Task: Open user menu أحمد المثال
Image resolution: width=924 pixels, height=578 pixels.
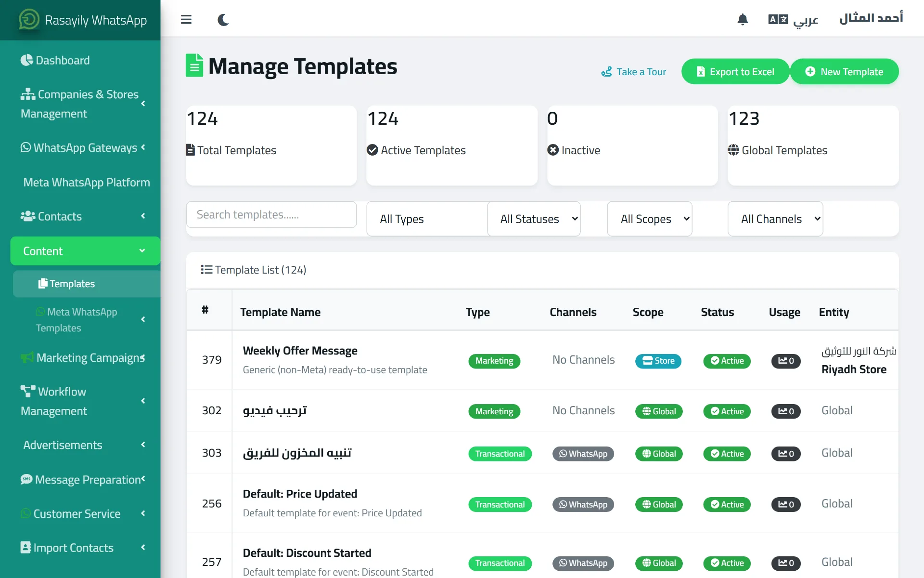Action: (871, 18)
